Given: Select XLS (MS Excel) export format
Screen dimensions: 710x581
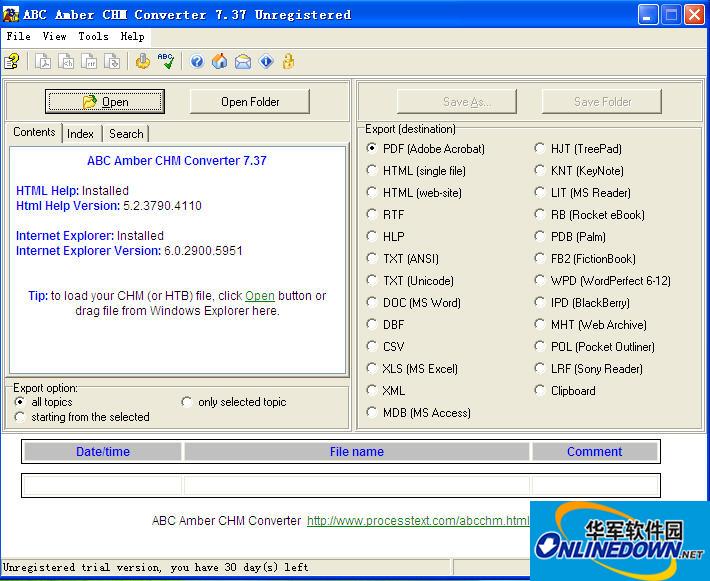Looking at the screenshot, I should [x=412, y=369].
